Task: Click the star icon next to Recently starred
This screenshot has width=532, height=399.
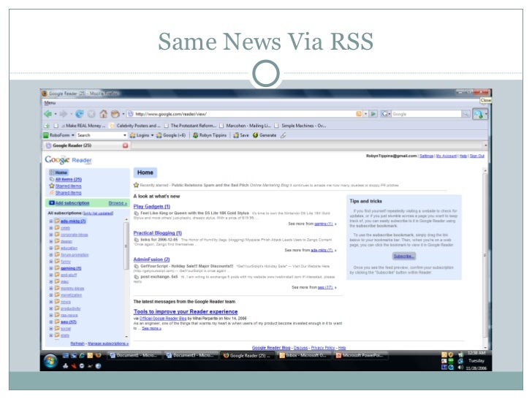Action: pyautogui.click(x=136, y=186)
